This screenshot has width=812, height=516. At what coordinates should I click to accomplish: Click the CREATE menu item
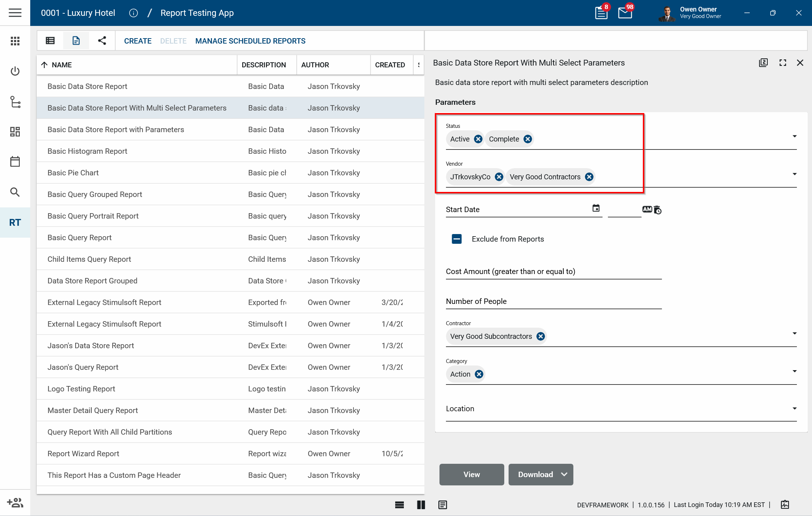137,41
